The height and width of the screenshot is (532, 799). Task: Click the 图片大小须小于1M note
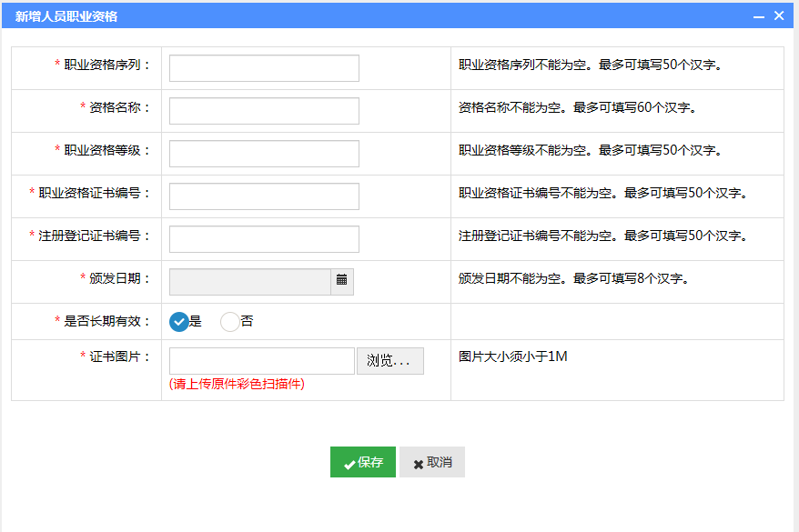pos(512,356)
